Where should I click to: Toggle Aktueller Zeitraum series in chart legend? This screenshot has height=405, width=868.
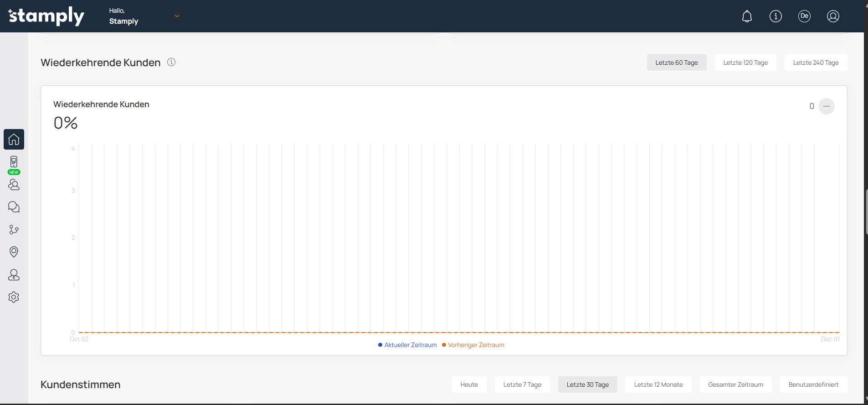(x=407, y=345)
